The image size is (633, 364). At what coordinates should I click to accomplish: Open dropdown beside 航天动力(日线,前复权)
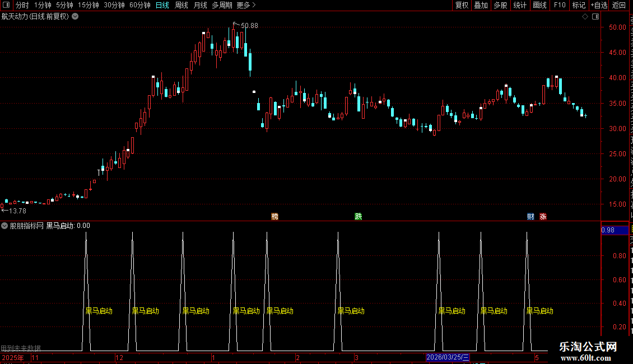(75, 17)
